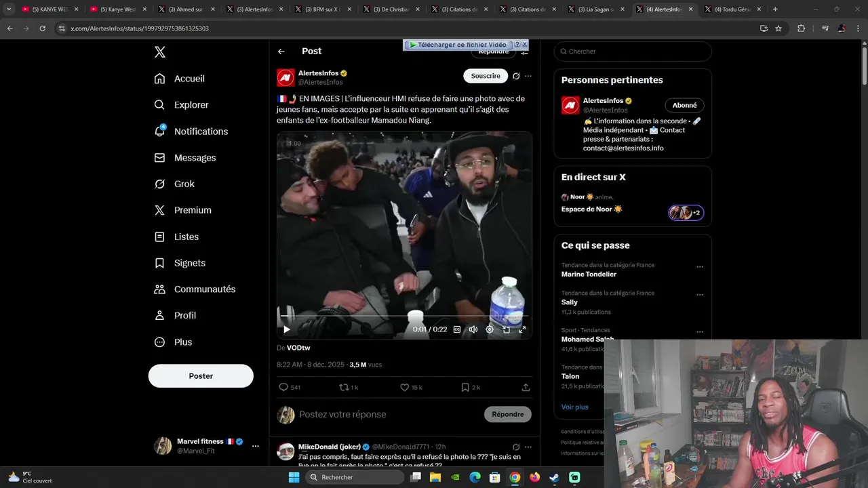Open AlertesInfos in Personnes pertinentes
Screen dimensions: 868x488
click(x=603, y=101)
